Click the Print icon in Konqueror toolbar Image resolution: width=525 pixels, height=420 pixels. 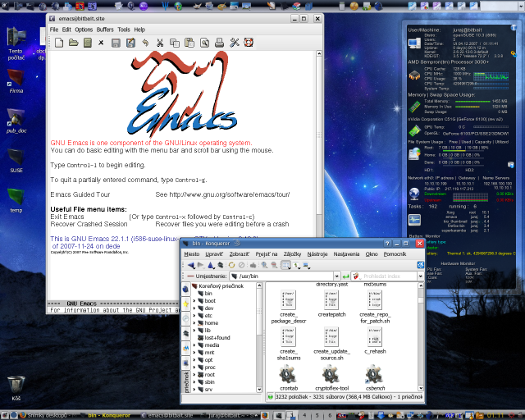(253, 265)
